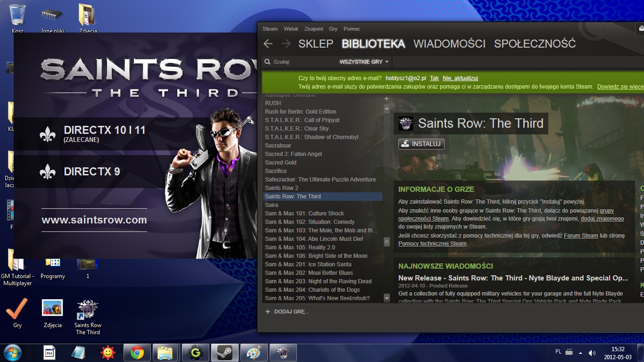644x362 pixels.
Task: Select Saints Row 2 in game list
Action: (281, 188)
